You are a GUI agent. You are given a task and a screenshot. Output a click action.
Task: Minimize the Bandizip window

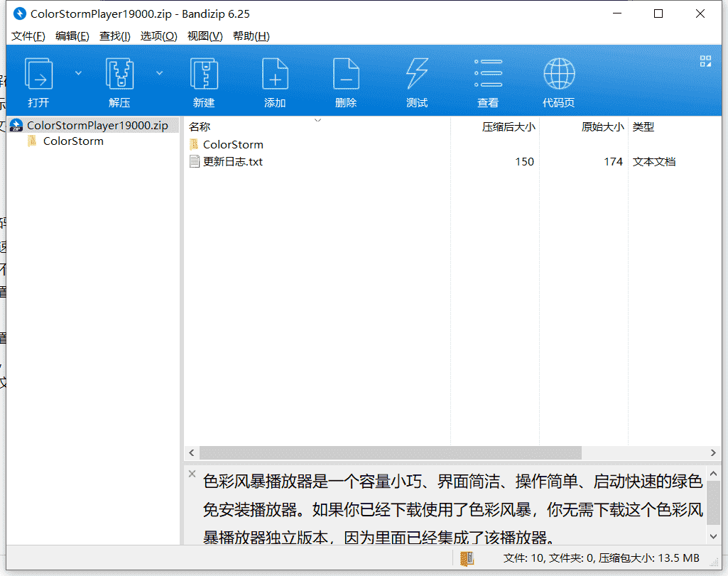[617, 13]
